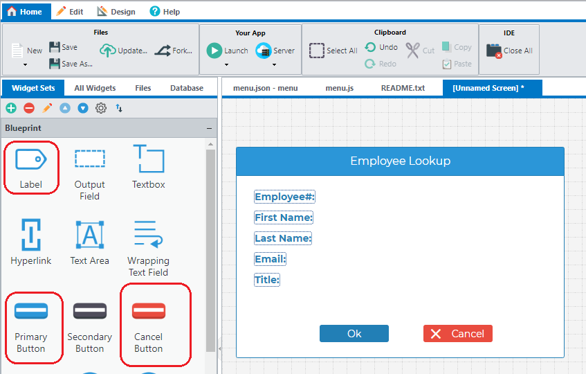Viewport: 586px width, 374px height.
Task: Click the pencil edit widget set icon
Action: tap(47, 108)
